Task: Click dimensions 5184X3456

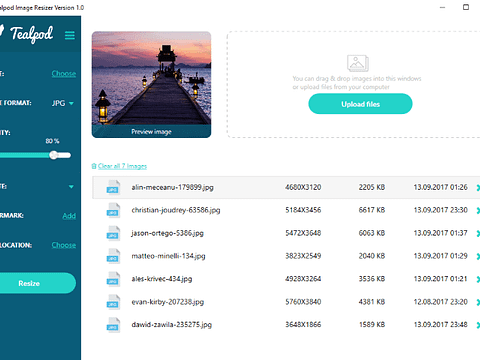Action: click(x=303, y=210)
